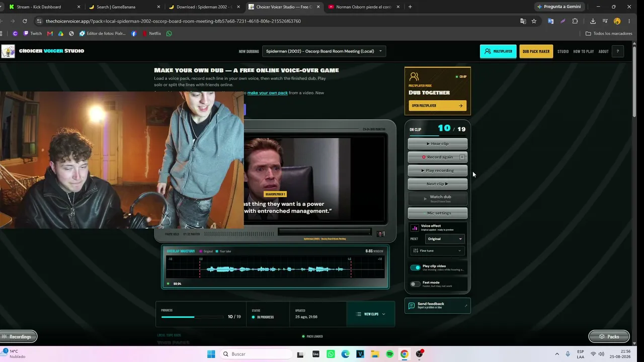The height and width of the screenshot is (362, 644).
Task: Open the voice Preset dropdown showing Original
Action: coord(444,239)
